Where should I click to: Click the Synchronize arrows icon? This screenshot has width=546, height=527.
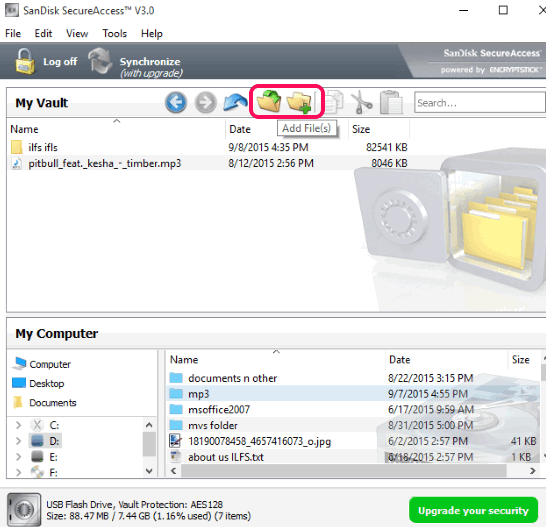100,61
